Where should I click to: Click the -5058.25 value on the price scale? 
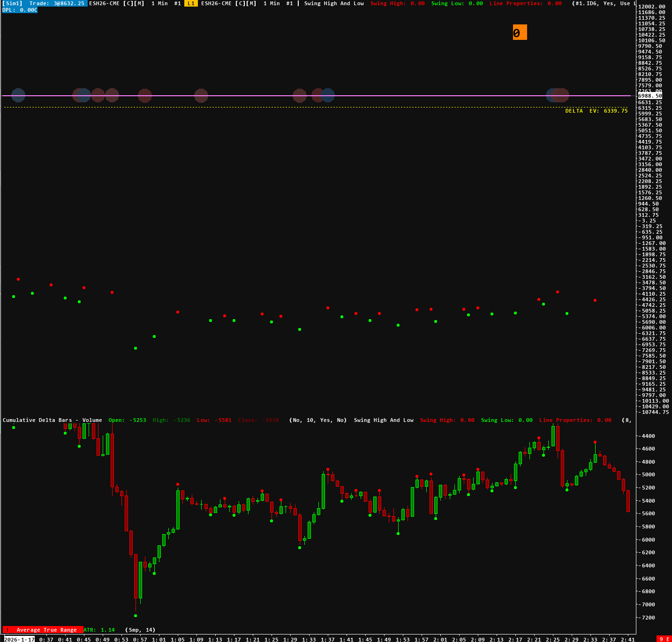[x=652, y=311]
